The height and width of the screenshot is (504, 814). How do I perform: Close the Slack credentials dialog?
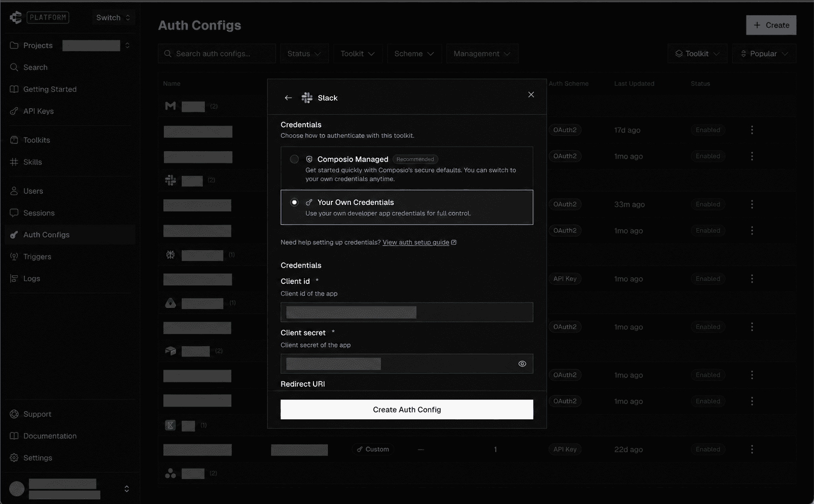(531, 94)
